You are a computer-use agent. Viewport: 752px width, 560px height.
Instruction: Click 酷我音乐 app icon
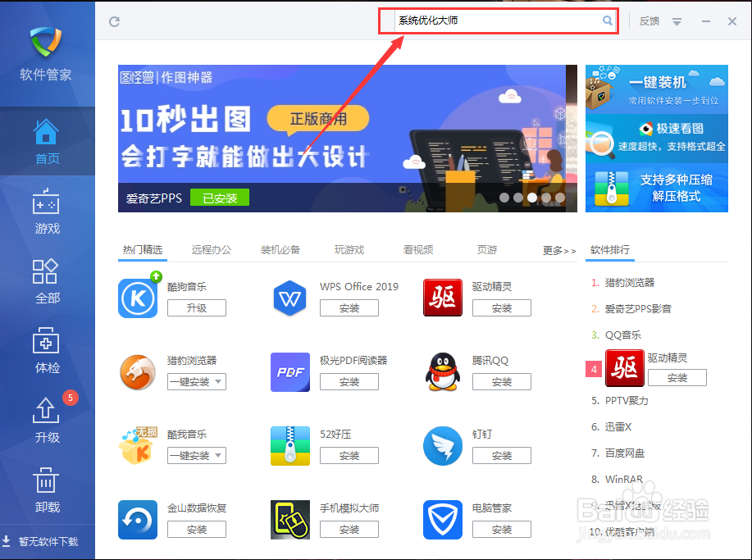tap(138, 446)
